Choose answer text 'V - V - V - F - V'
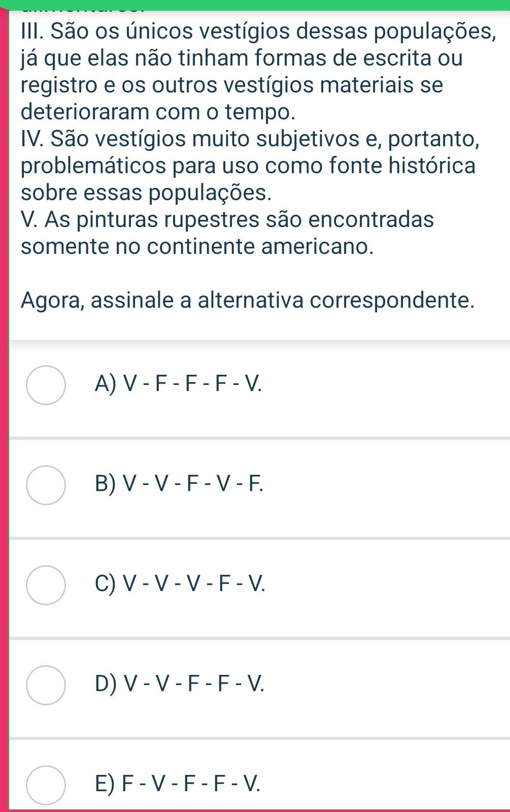Image resolution: width=510 pixels, height=812 pixels. point(193,586)
